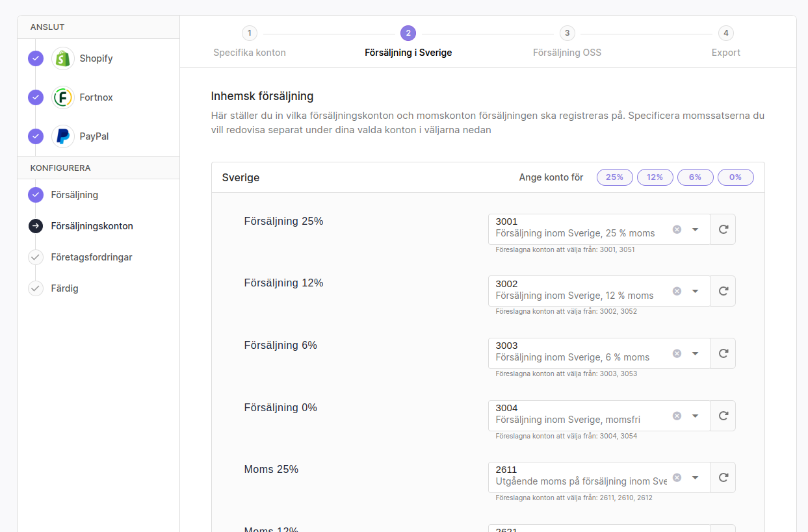Open Företagsfordringar in the sidebar

pos(92,257)
